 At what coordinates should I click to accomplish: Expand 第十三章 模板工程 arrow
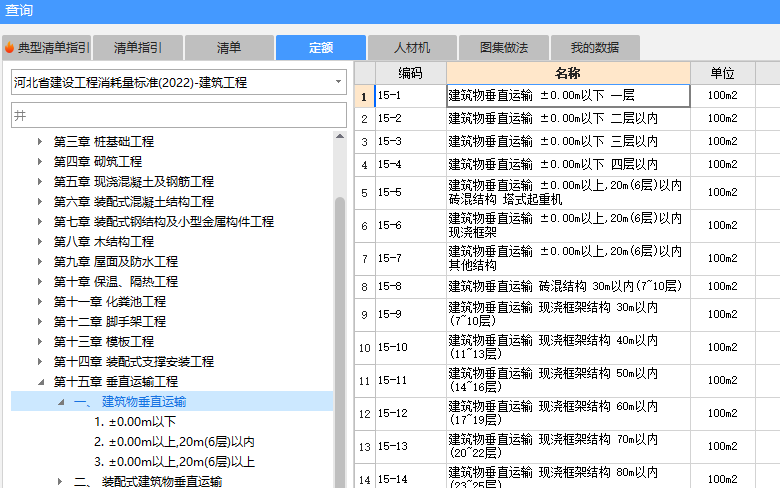40,342
